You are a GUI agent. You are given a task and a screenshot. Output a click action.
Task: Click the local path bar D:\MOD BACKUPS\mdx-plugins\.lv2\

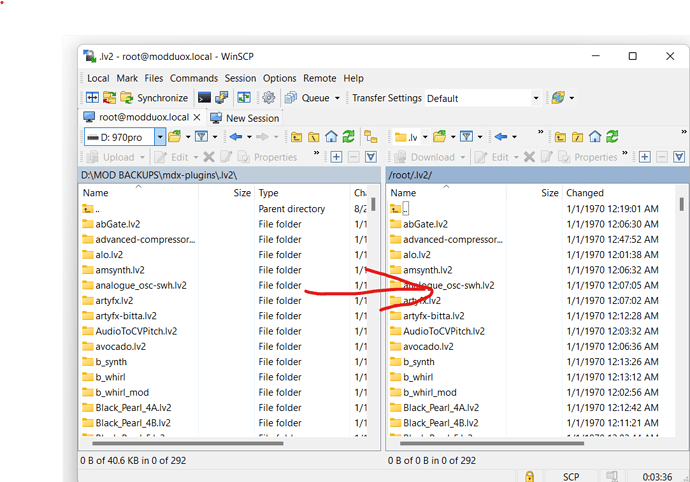(x=229, y=175)
